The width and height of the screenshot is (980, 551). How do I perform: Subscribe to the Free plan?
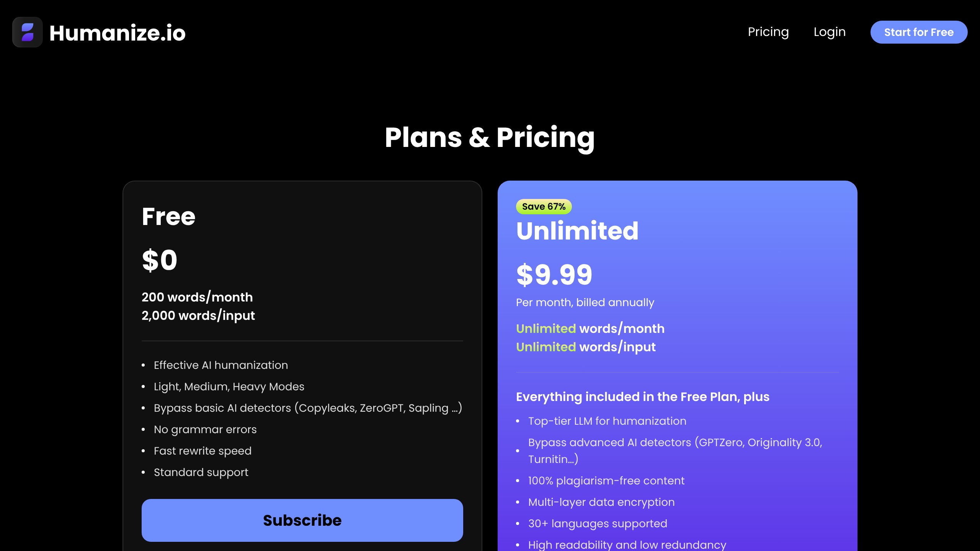click(x=302, y=520)
